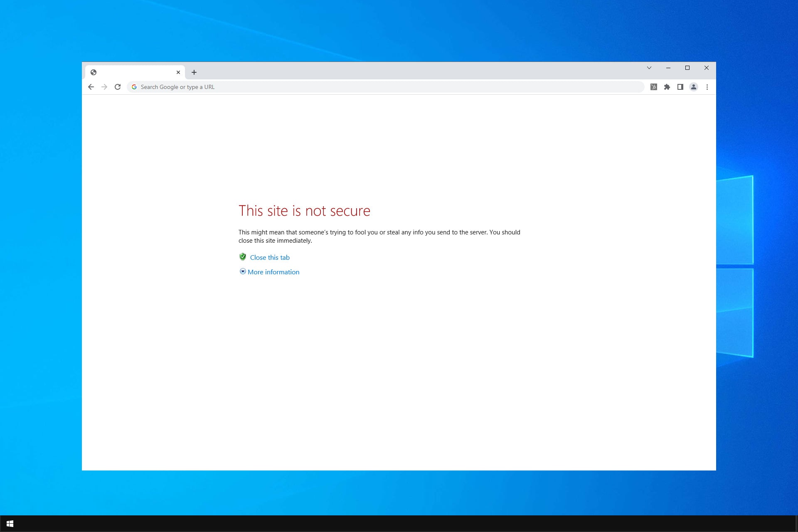Screen dimensions: 798x532
Task: Select the active browser tab
Action: click(x=133, y=72)
